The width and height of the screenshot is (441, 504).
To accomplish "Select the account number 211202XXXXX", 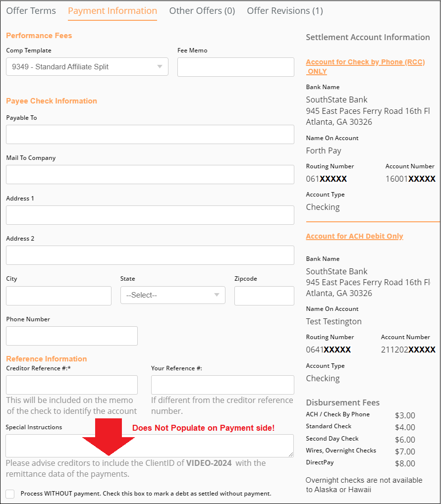I will tap(408, 350).
